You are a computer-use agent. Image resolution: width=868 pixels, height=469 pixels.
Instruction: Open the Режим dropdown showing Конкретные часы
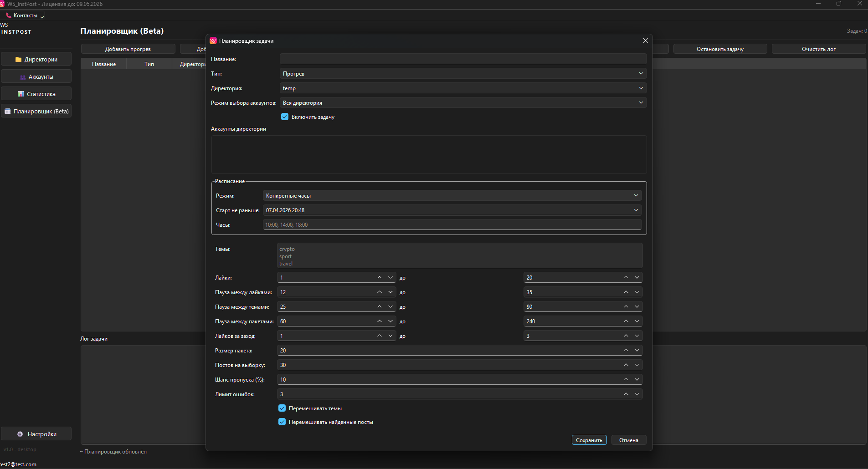452,196
